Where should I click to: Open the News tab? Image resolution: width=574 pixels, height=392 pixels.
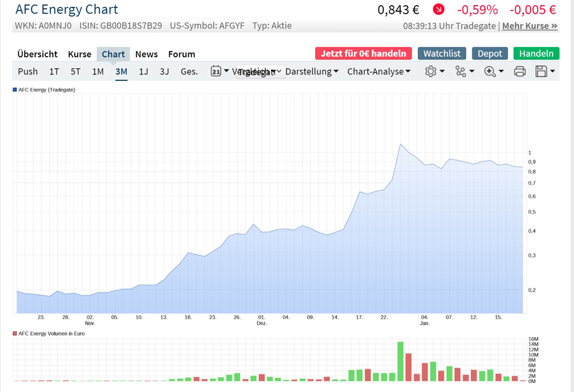click(146, 54)
